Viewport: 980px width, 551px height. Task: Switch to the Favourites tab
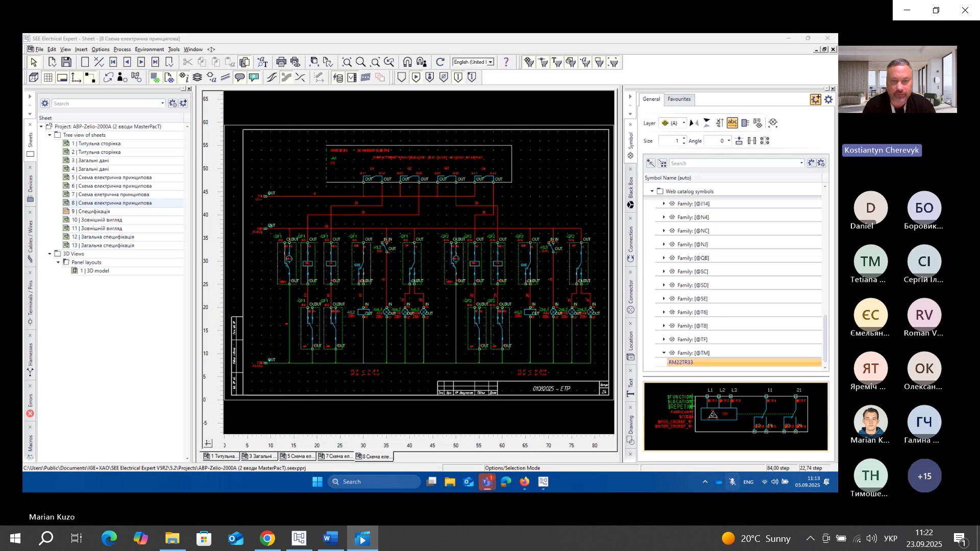tap(679, 99)
